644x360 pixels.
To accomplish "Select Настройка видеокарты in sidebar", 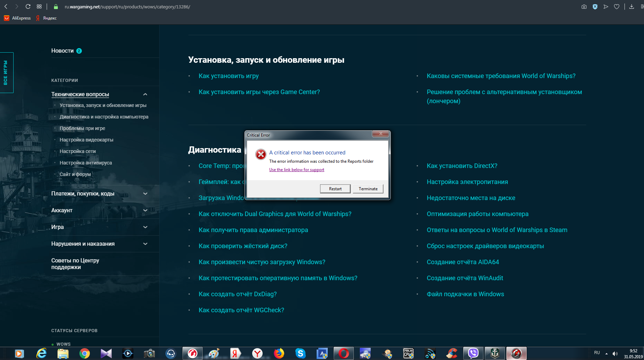I will coord(86,140).
